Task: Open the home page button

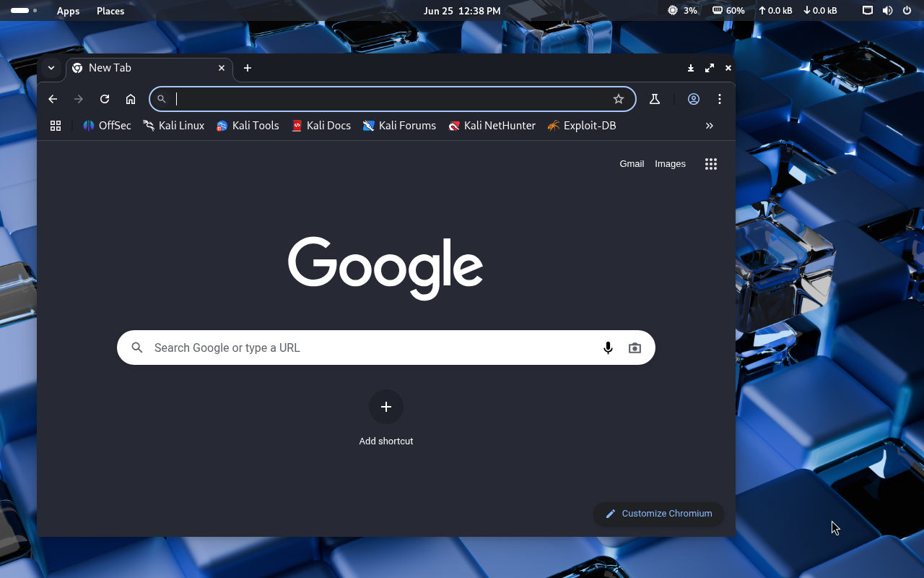Action: (x=131, y=99)
